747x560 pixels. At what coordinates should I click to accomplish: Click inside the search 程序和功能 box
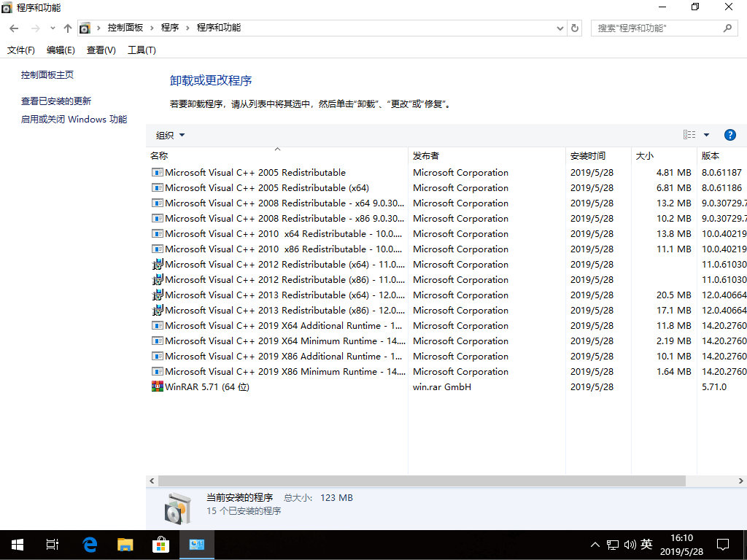click(657, 27)
